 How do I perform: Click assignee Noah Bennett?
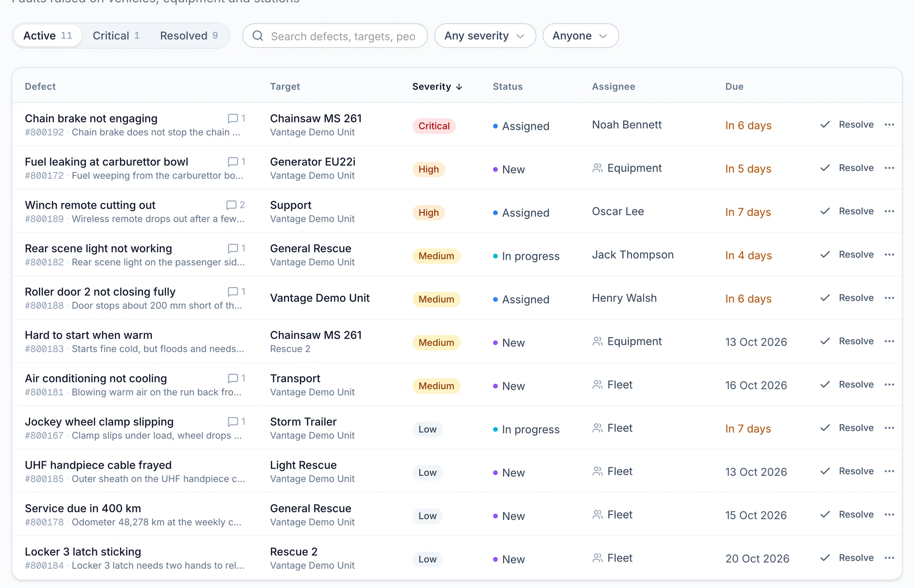[627, 124]
